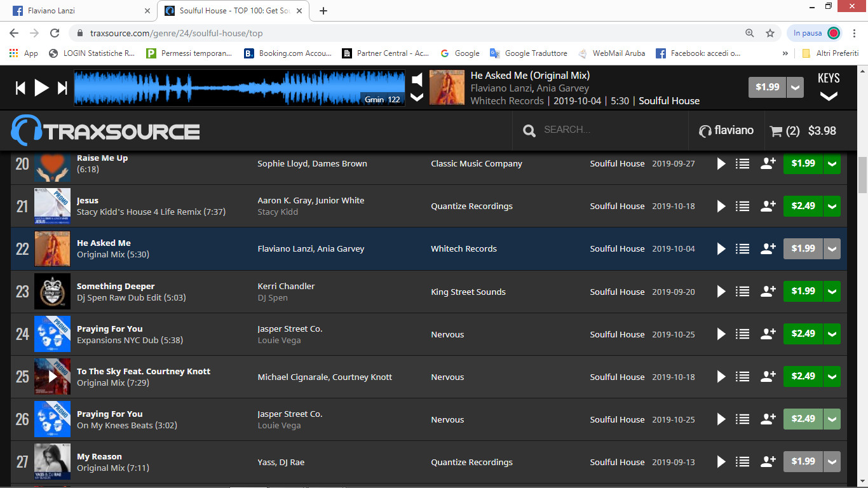868x488 pixels.
Task: Add He Asked Me to a playlist
Action: click(742, 249)
